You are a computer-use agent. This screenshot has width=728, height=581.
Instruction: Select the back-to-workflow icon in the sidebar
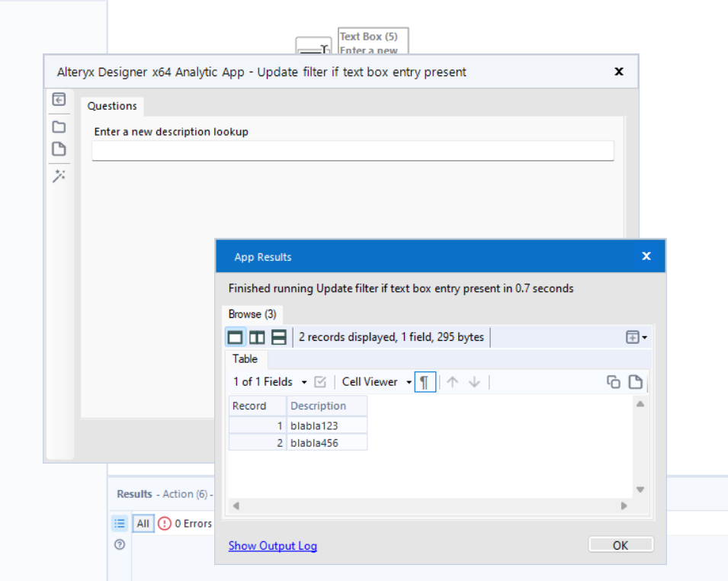[59, 100]
